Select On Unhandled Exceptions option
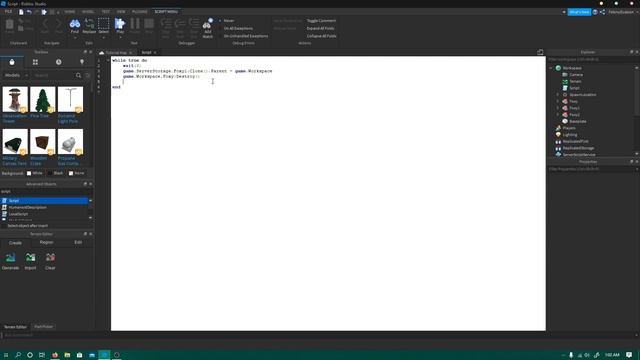This screenshot has height=360, width=640. 243,36
